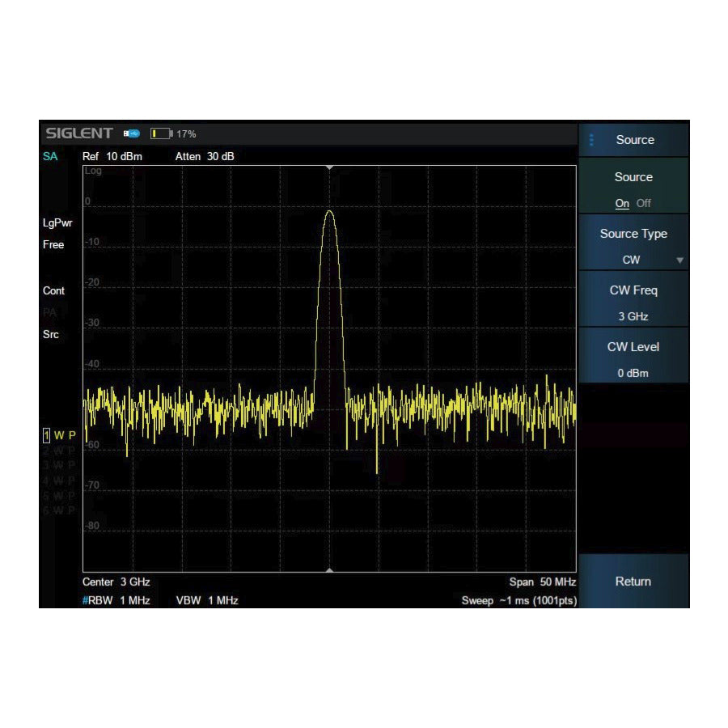Click the USB connection status icon
The image size is (728, 728).
pyautogui.click(x=131, y=133)
